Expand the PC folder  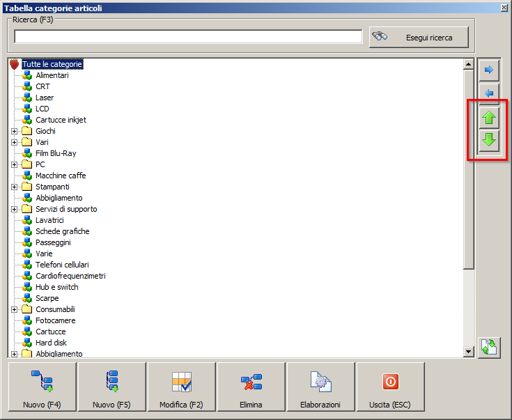[x=14, y=164]
